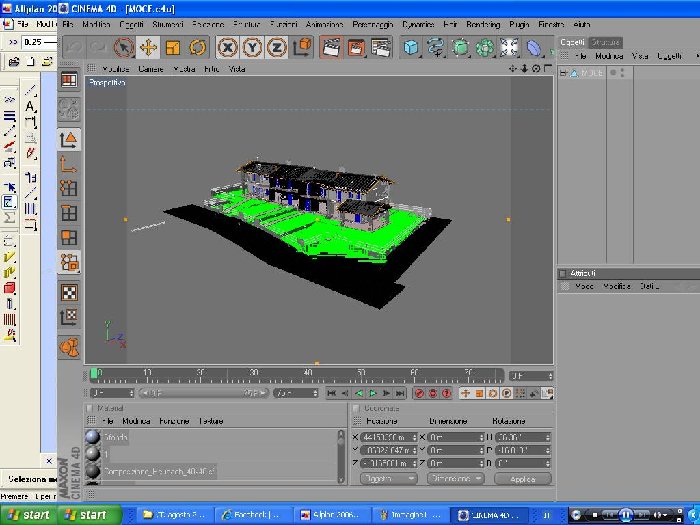Viewport: 700px width, 525px height.
Task: Switch to the Struttura tab
Action: [x=605, y=42]
